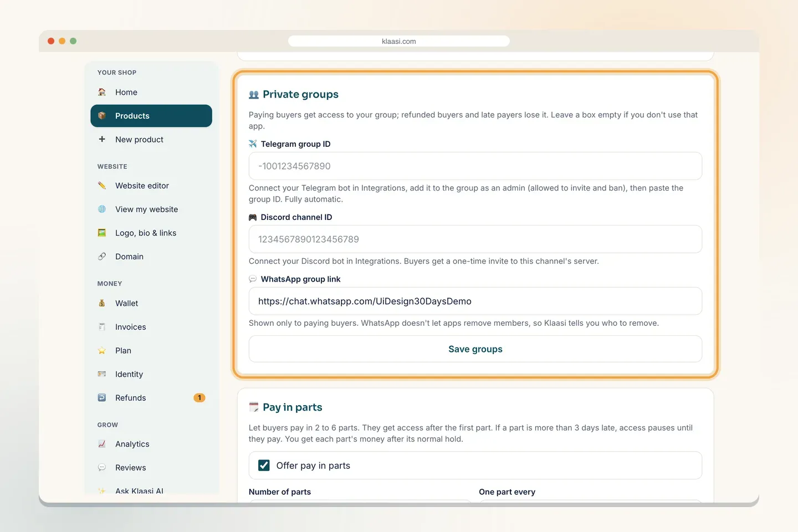Click the Refunds return-arrow icon
Screen dimensions: 798x532
[x=102, y=398]
